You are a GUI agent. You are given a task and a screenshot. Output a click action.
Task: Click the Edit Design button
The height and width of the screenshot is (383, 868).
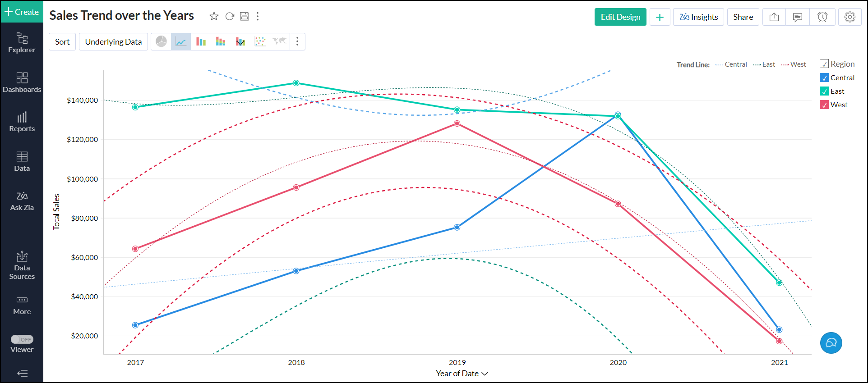click(x=620, y=17)
